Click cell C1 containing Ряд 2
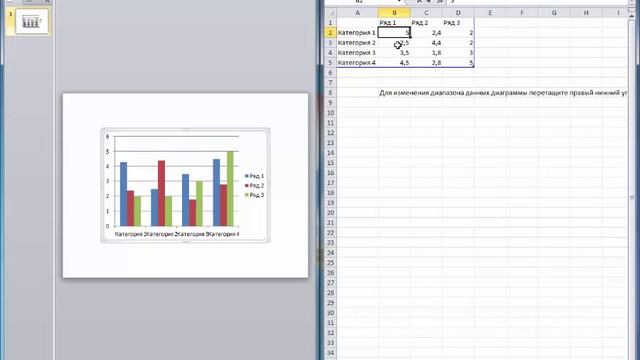 tap(427, 22)
